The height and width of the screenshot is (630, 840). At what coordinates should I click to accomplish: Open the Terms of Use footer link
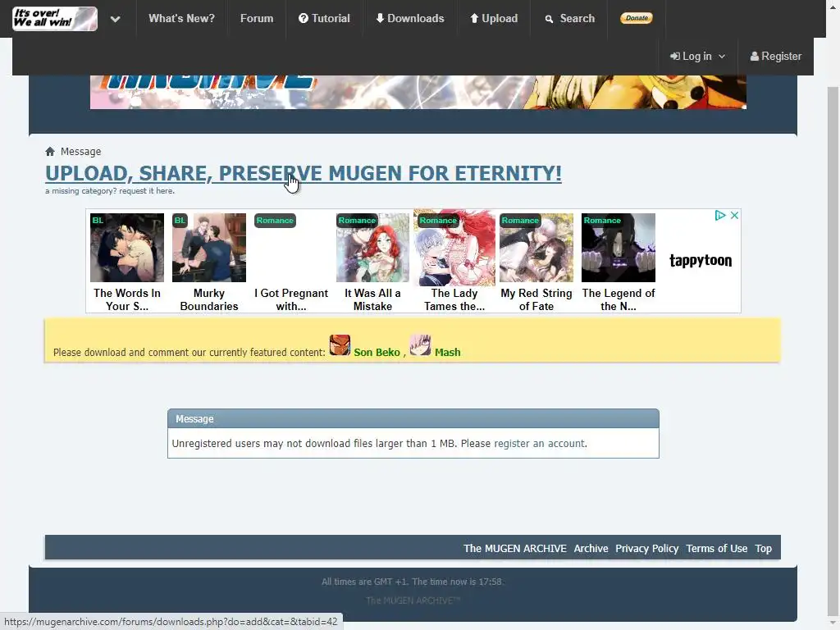click(x=716, y=548)
